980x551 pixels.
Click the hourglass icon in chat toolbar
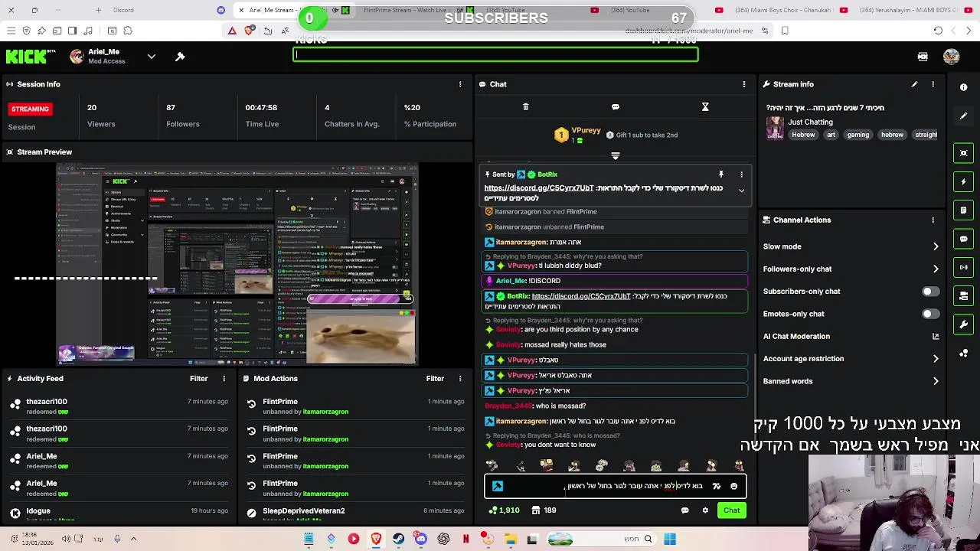(x=705, y=107)
